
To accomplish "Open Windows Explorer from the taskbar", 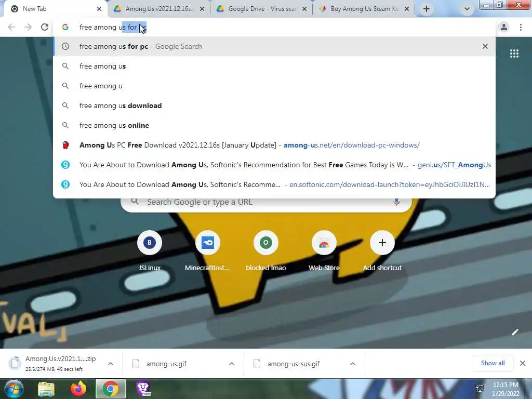I will (46, 389).
